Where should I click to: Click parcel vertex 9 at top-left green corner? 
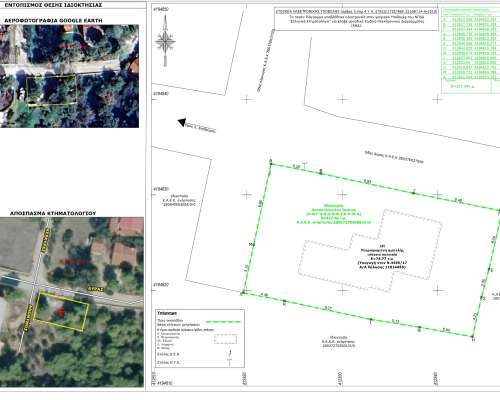pos(271,164)
